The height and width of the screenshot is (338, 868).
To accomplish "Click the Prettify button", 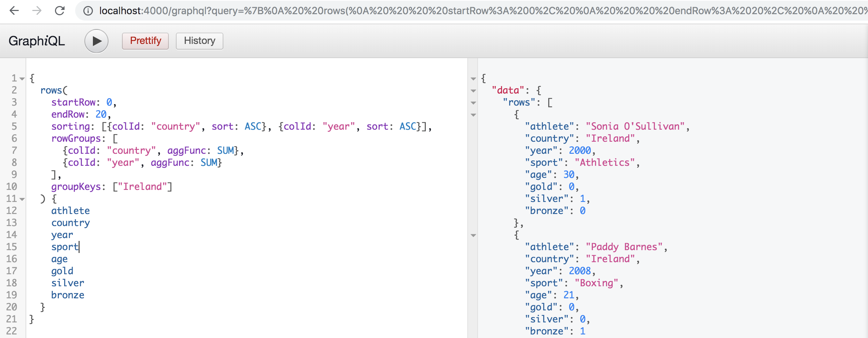I will tap(145, 41).
